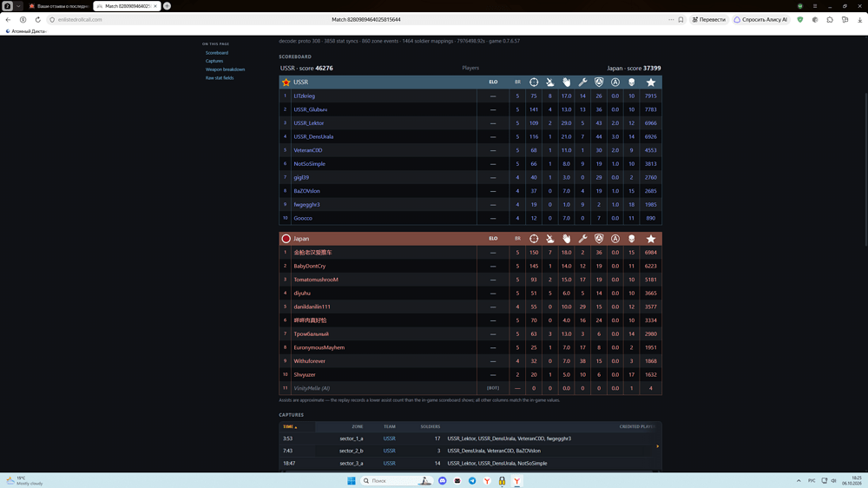The width and height of the screenshot is (868, 488).
Task: Open player NotSoSimple profile link
Action: click(x=309, y=164)
